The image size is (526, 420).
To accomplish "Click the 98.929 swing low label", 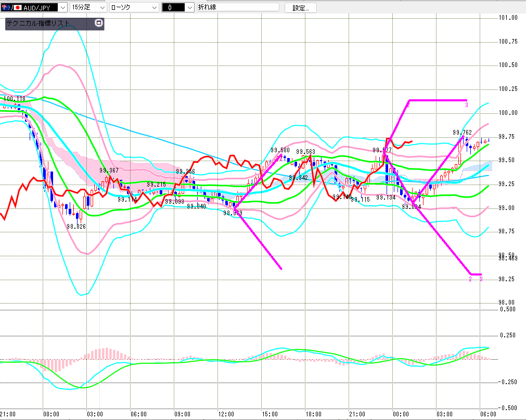I will click(232, 213).
